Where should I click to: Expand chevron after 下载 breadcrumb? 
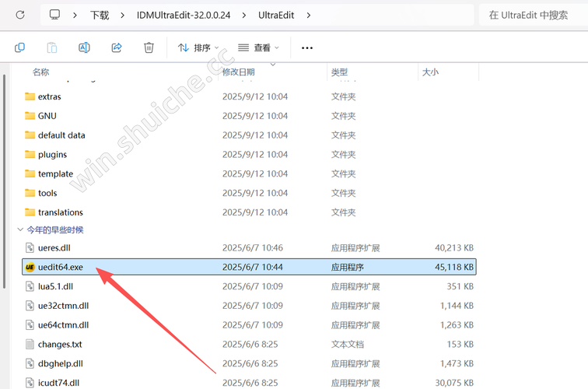pos(123,16)
